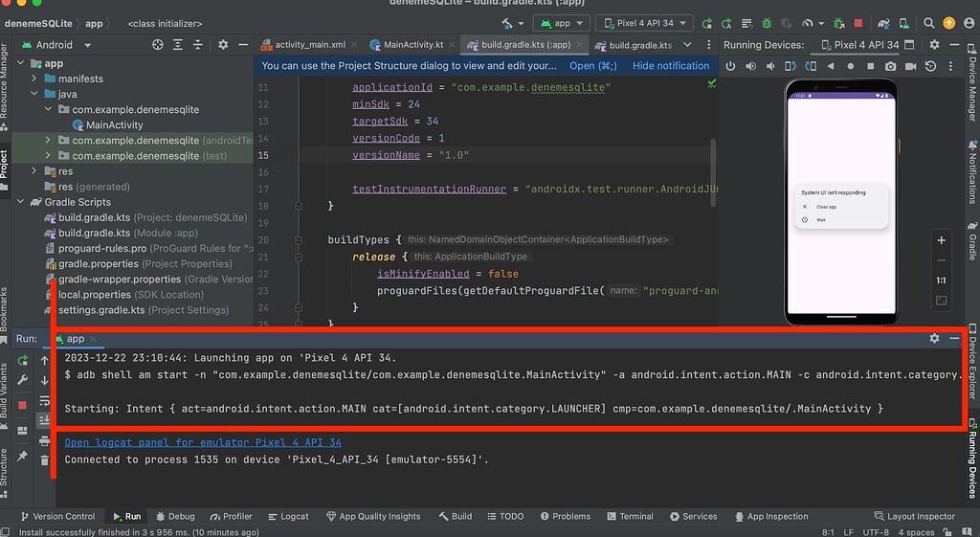Click emulator volume down icon

tap(770, 66)
